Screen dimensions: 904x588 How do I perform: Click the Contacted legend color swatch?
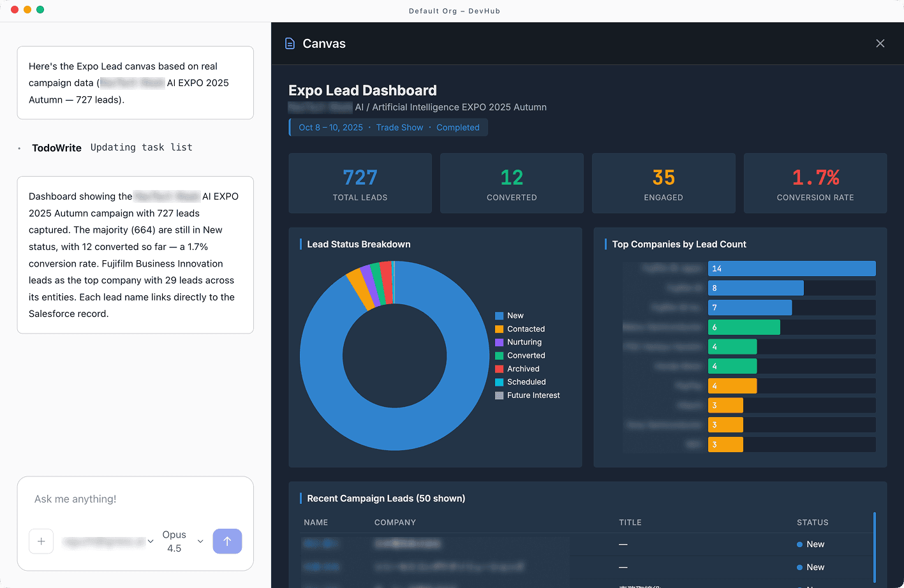point(500,329)
